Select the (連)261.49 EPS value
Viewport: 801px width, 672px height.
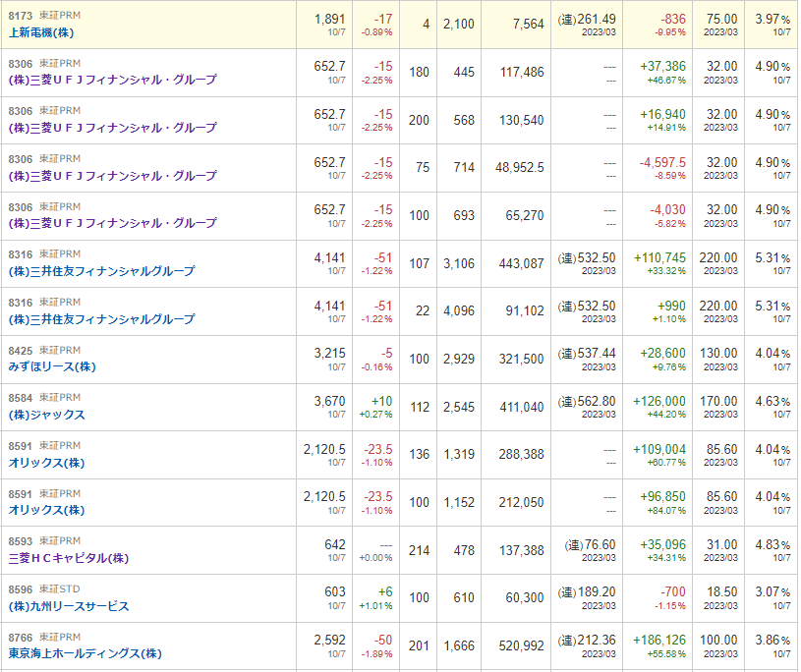[x=587, y=20]
